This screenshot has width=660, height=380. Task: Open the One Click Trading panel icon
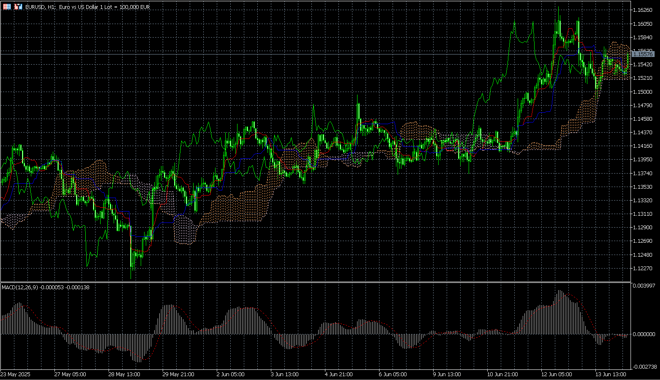pyautogui.click(x=7, y=7)
